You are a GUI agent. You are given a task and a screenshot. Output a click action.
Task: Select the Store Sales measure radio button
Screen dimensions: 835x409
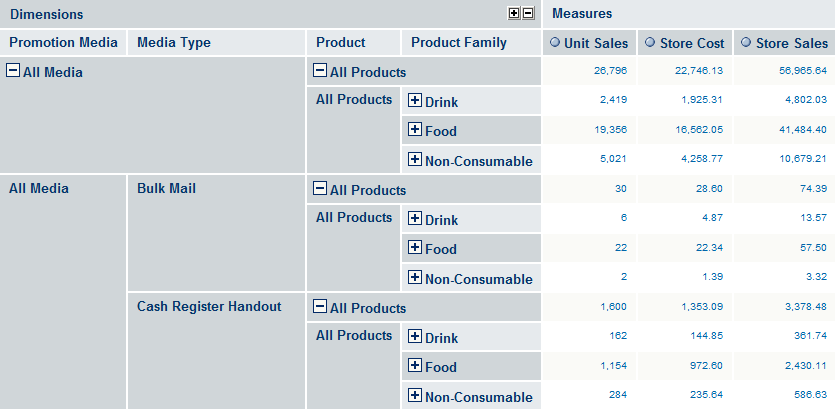click(746, 42)
